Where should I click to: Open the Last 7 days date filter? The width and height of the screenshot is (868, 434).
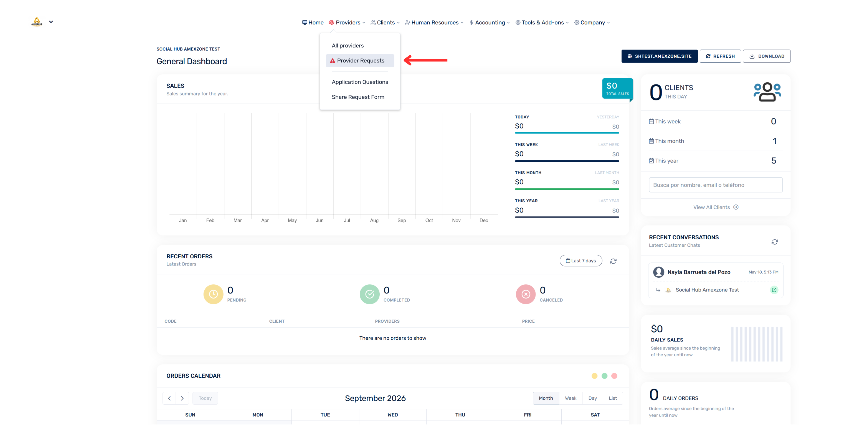coord(581,261)
